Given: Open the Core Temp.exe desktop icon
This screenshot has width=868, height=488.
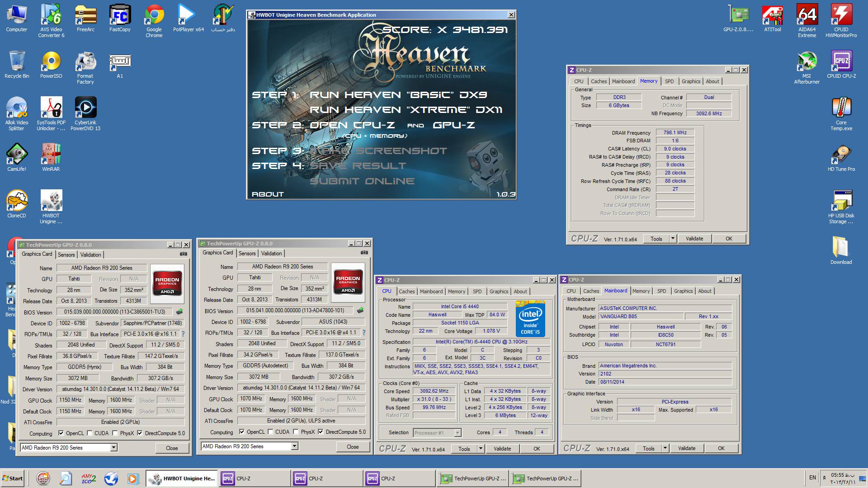Looking at the screenshot, I should (x=841, y=114).
